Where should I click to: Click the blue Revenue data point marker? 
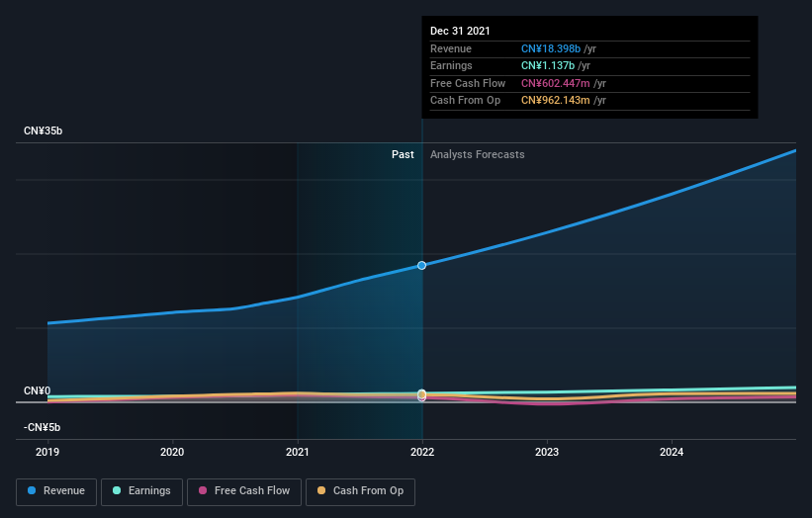pyautogui.click(x=422, y=266)
